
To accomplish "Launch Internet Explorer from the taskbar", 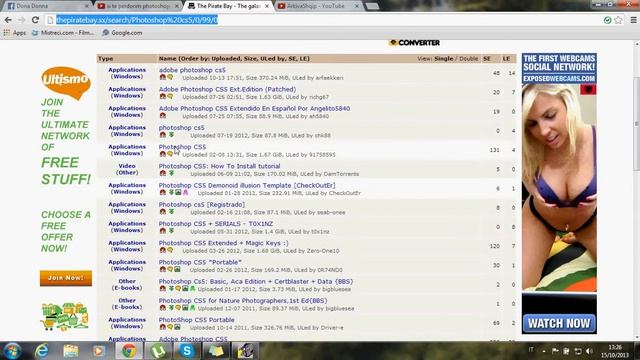I will [42, 351].
